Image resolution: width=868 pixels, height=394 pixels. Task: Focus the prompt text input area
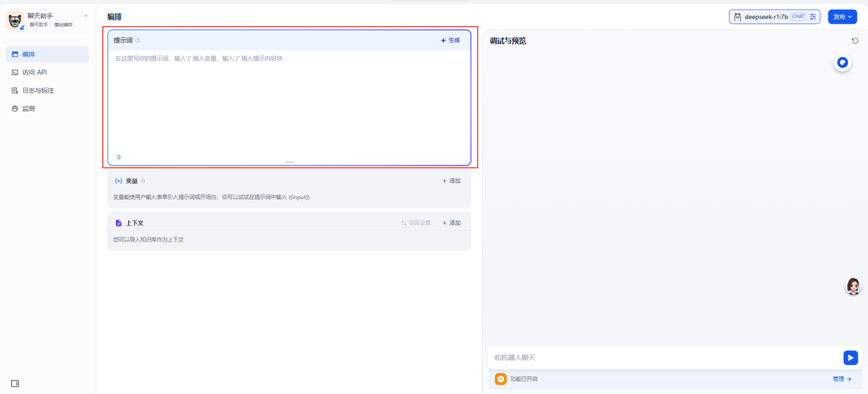[x=289, y=102]
